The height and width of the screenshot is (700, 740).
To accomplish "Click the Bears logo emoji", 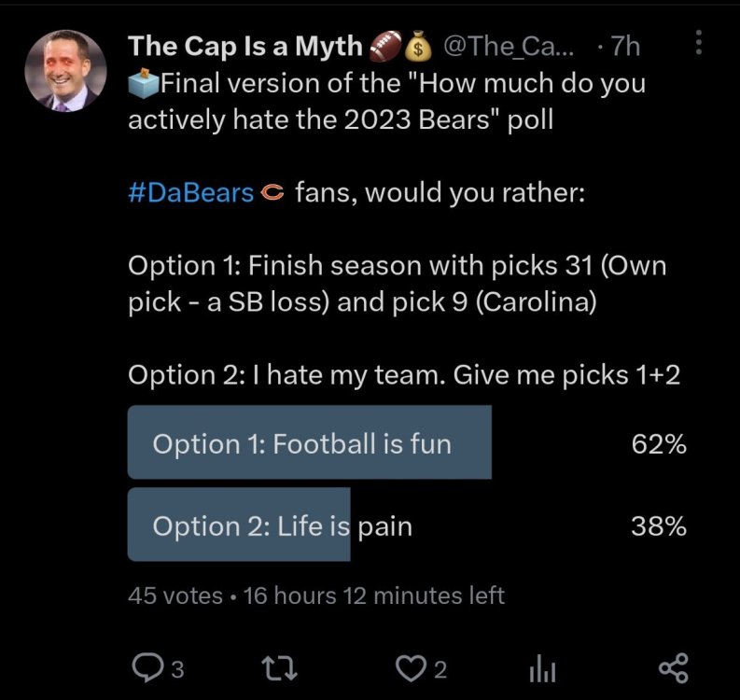I will 271,194.
